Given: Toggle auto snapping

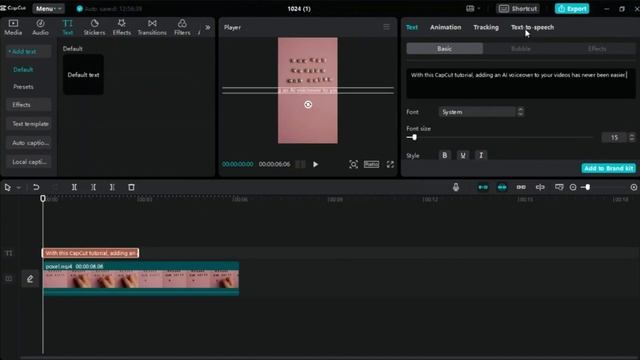Looking at the screenshot, I should [x=502, y=187].
